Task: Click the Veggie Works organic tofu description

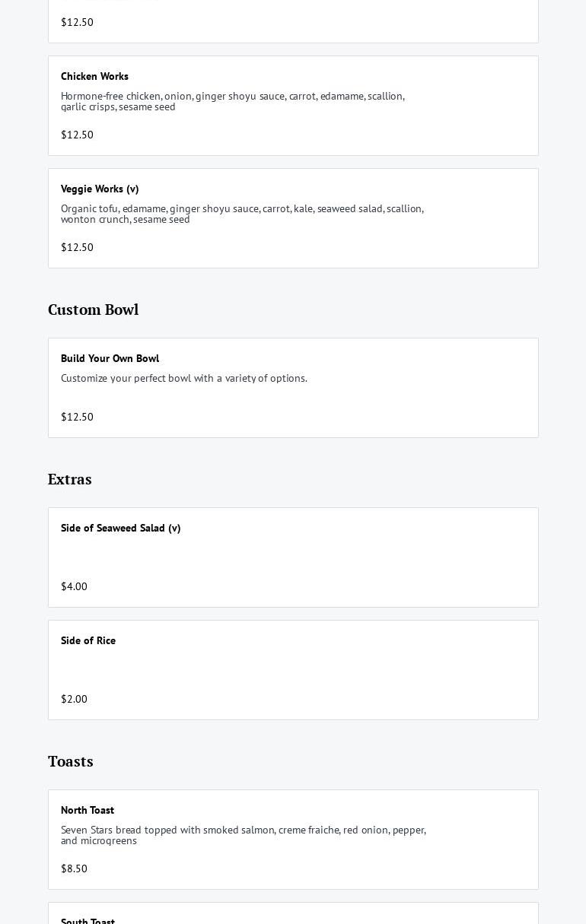Action: tap(242, 214)
